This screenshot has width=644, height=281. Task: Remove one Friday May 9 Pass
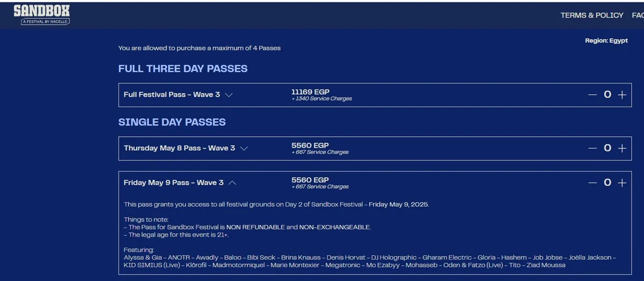(x=592, y=183)
